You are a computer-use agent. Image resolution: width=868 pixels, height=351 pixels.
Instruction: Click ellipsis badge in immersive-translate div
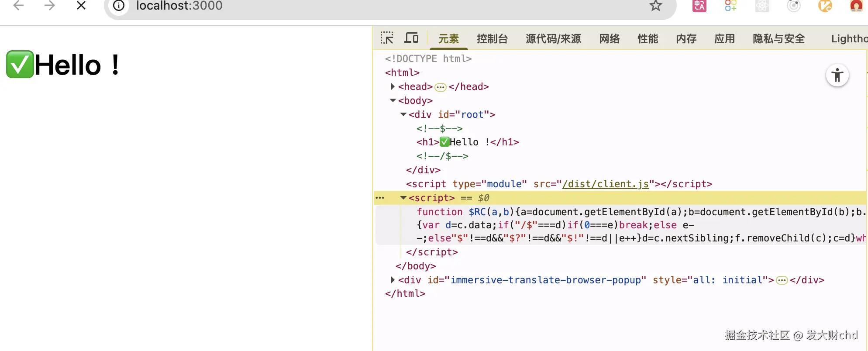coord(782,280)
